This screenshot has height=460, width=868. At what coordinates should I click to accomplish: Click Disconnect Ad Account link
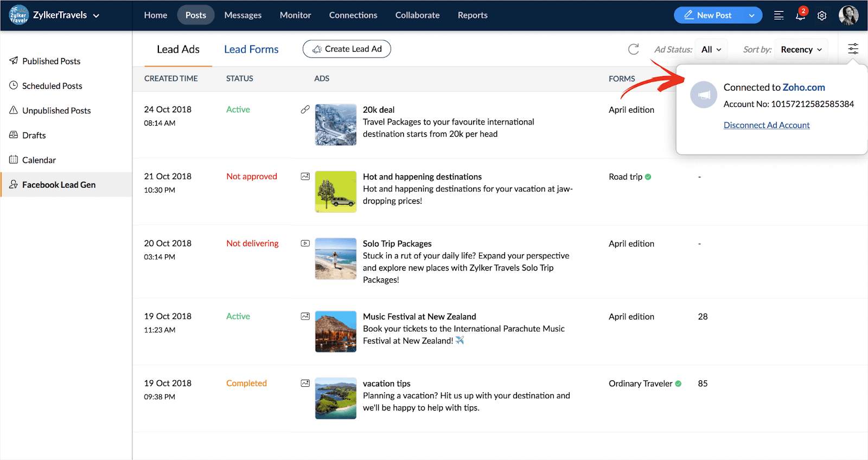(x=767, y=125)
